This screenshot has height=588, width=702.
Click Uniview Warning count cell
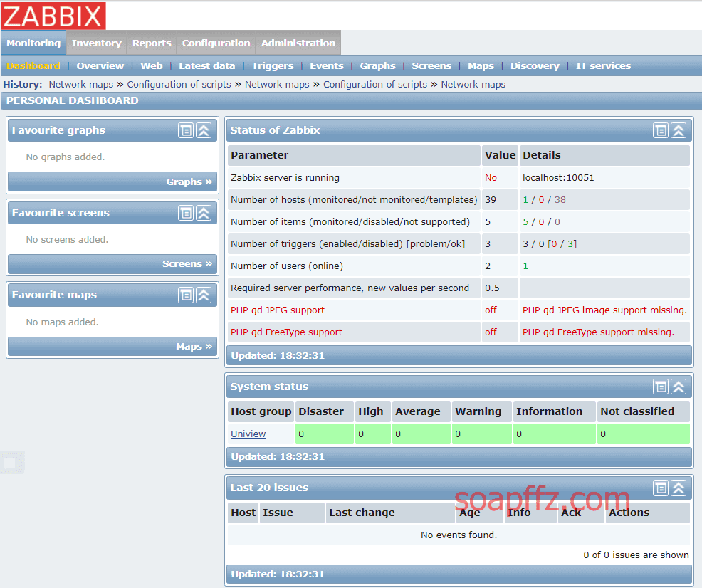point(482,434)
